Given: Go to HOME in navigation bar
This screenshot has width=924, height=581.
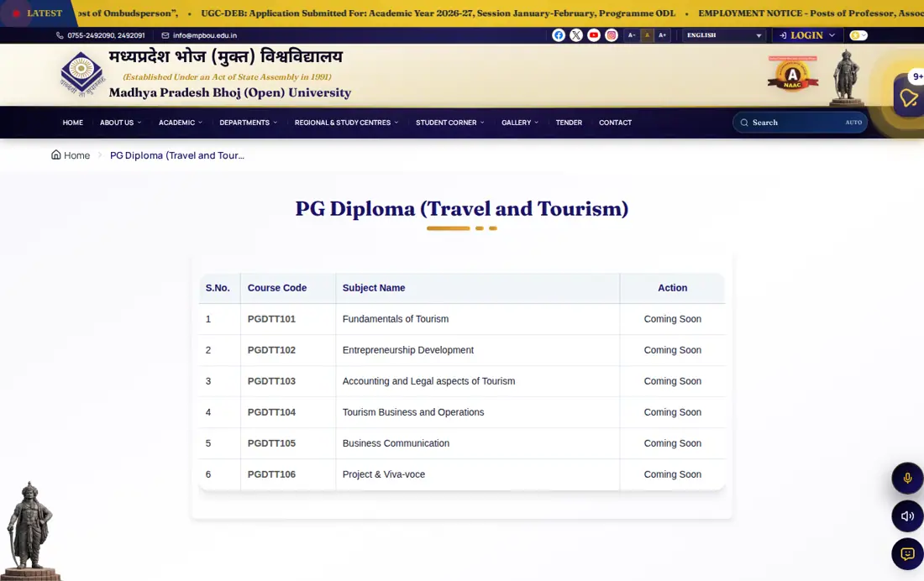Looking at the screenshot, I should click(73, 123).
